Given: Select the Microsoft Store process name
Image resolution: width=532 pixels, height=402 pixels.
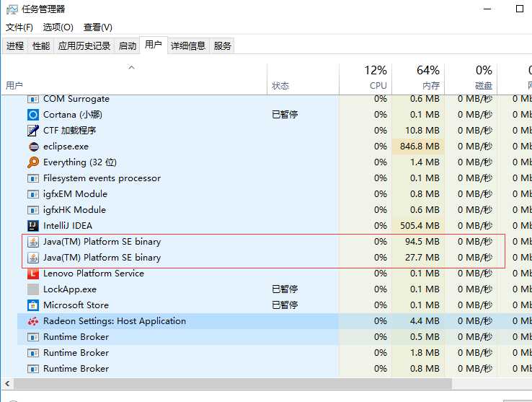Looking at the screenshot, I should tap(76, 305).
